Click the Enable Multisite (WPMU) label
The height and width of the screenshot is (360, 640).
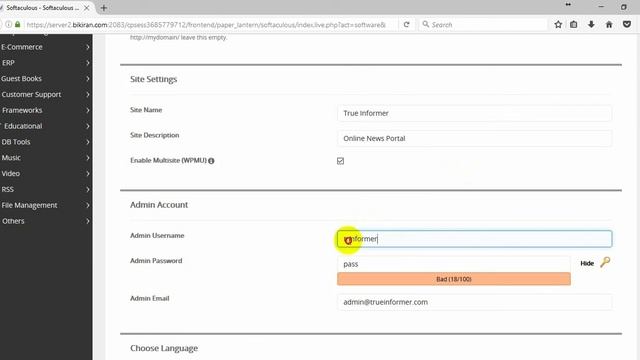(168, 160)
